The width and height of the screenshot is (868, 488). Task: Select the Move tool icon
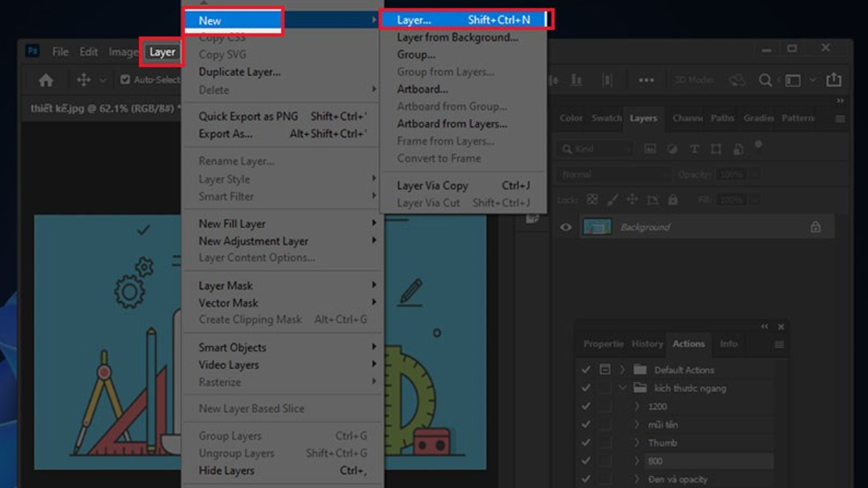point(83,80)
